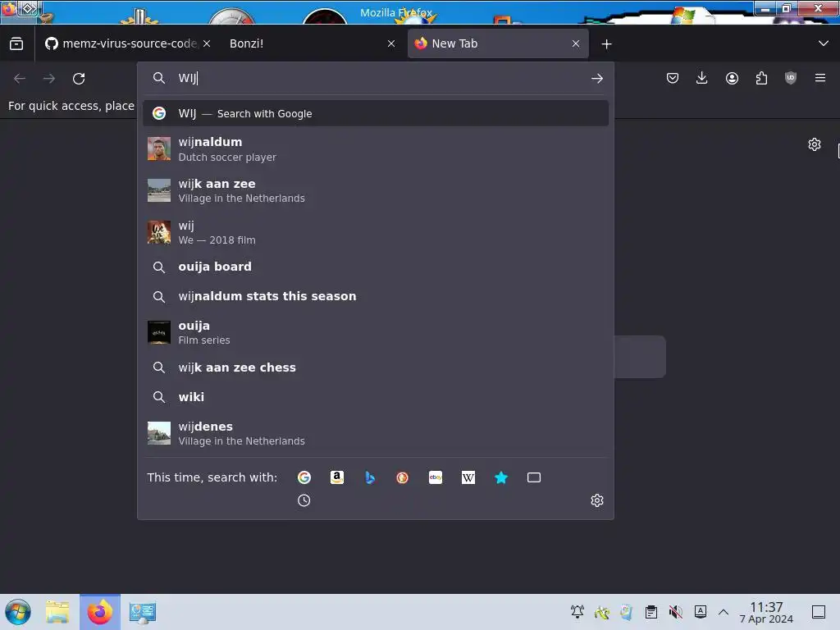Search this time with eBay

click(436, 477)
